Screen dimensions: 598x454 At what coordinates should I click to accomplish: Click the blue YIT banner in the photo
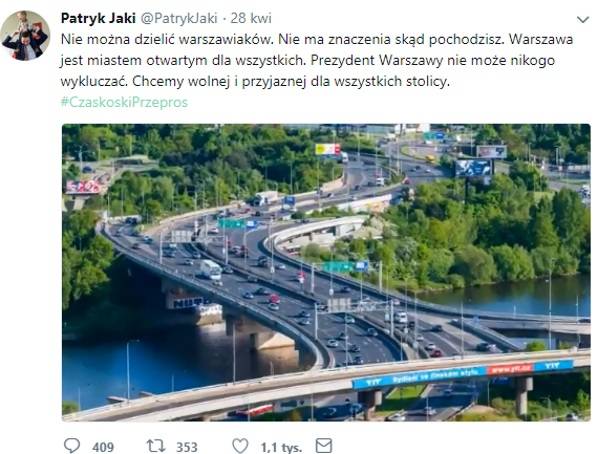pos(463,374)
